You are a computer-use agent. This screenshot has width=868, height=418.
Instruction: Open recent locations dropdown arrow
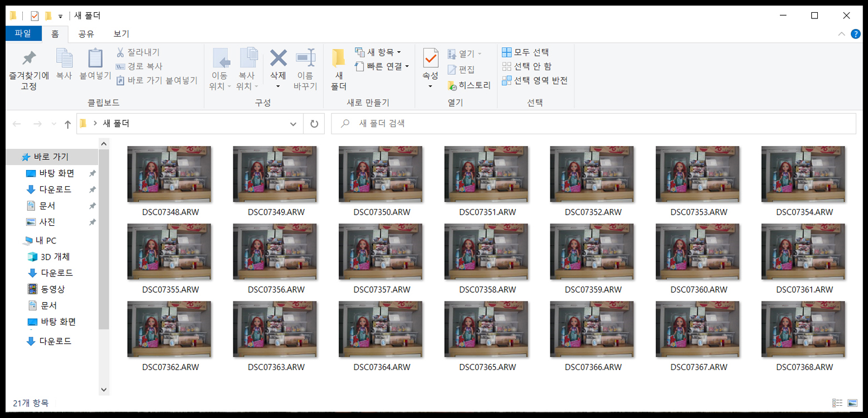tap(53, 124)
